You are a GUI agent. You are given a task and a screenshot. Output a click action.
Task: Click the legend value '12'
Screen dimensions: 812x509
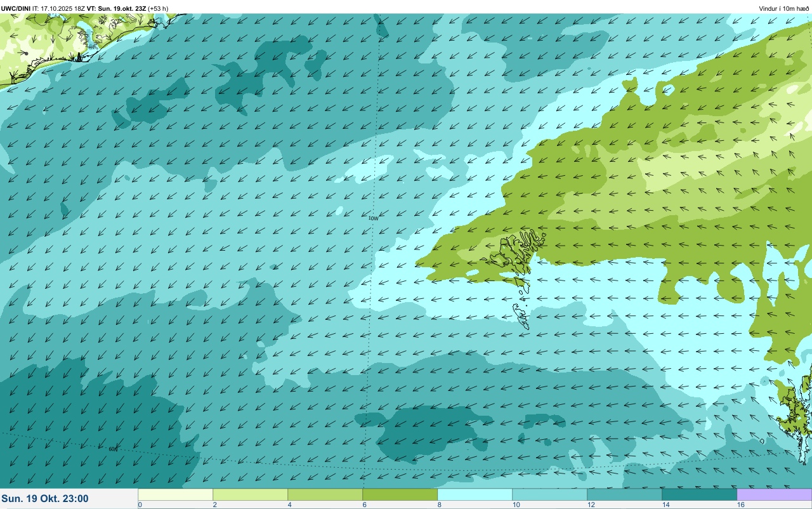coord(591,505)
